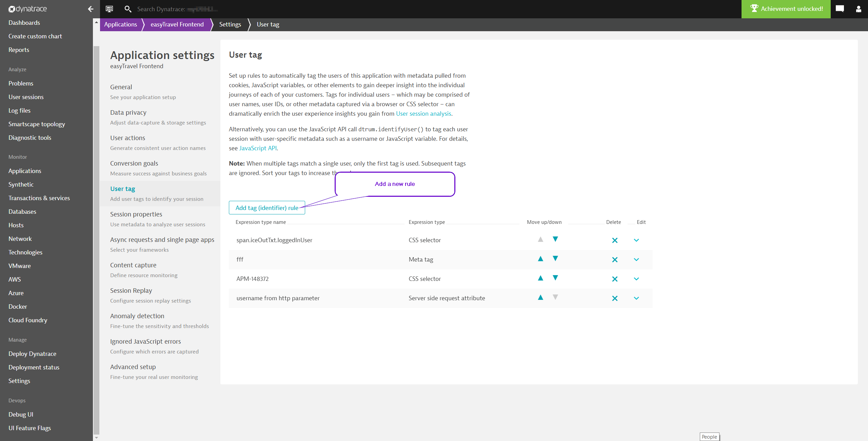Click the search magnifier icon
The width and height of the screenshot is (868, 441).
(127, 9)
